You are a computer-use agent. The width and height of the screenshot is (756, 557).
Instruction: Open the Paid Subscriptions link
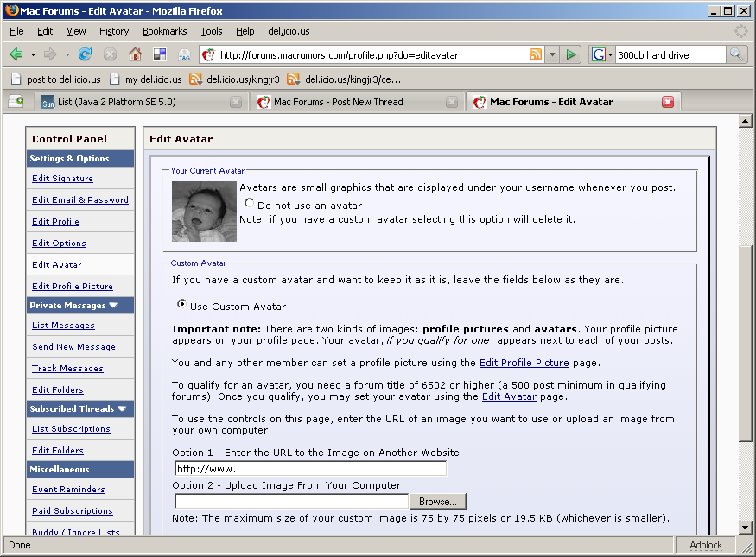click(73, 510)
